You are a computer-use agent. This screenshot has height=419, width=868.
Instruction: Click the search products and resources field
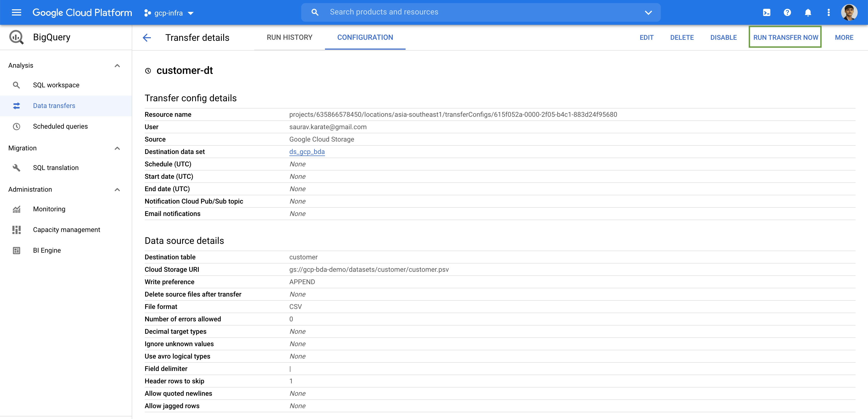click(x=472, y=12)
